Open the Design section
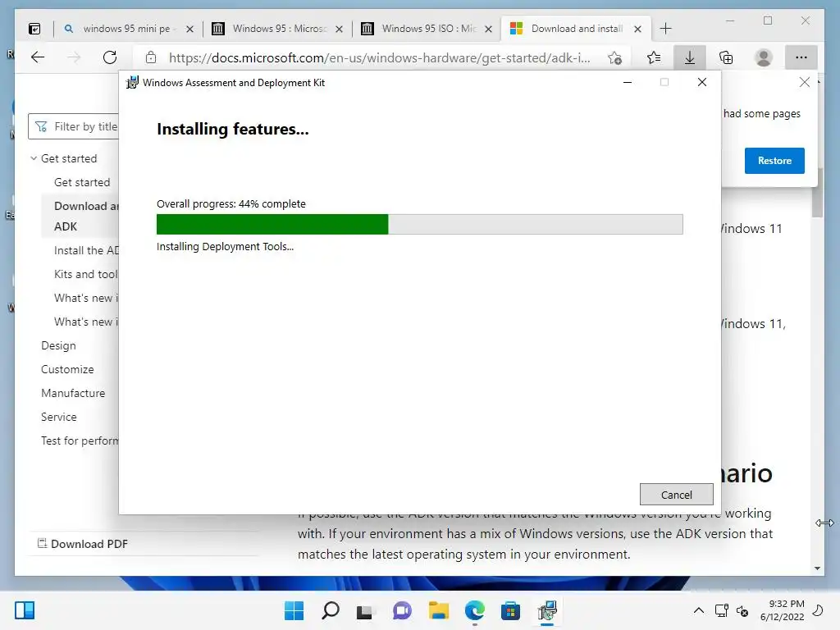Image resolution: width=840 pixels, height=630 pixels. [58, 345]
